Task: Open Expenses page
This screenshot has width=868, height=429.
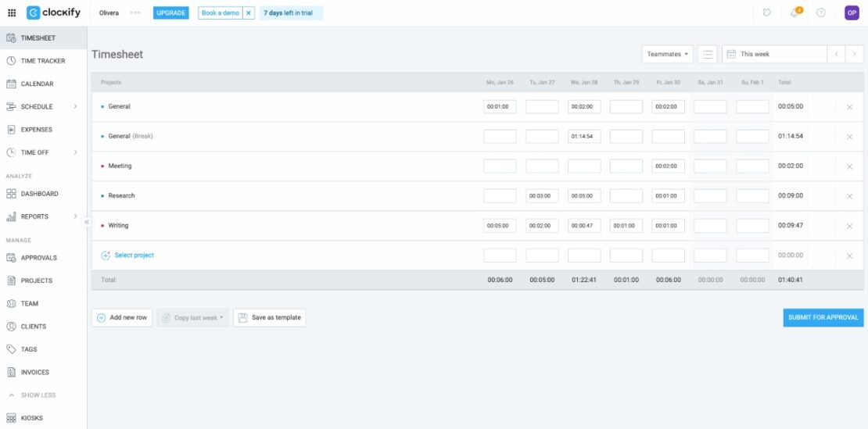Action: 43,130
